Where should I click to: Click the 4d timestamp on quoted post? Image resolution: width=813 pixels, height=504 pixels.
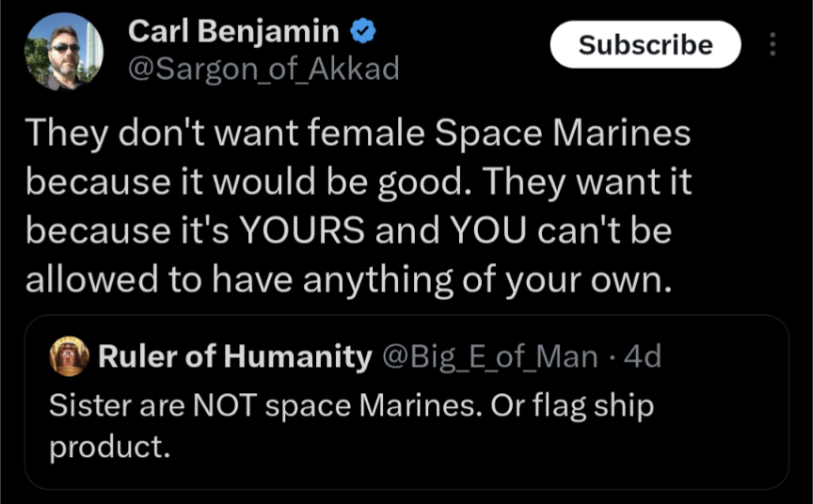(643, 356)
